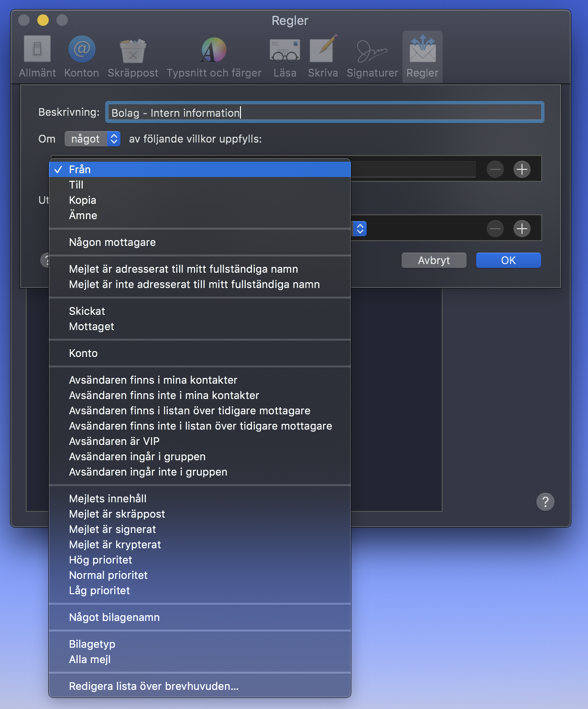Open the Skriva composing preferences

[323, 56]
